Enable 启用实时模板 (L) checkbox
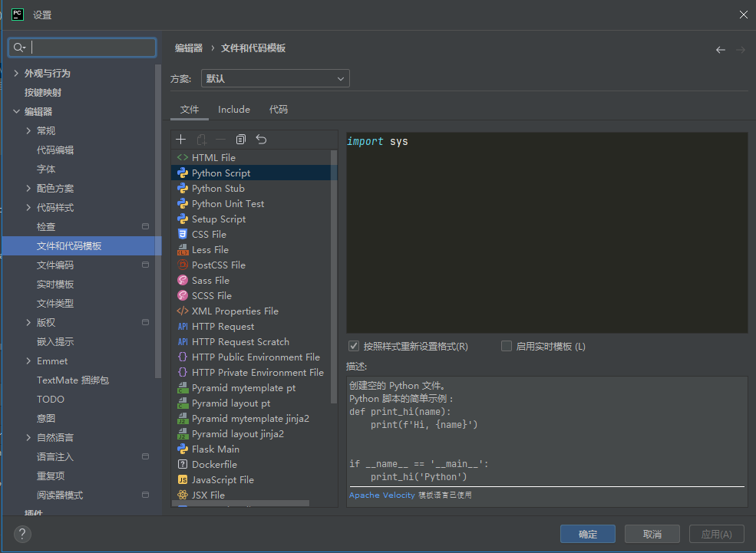 coord(507,346)
